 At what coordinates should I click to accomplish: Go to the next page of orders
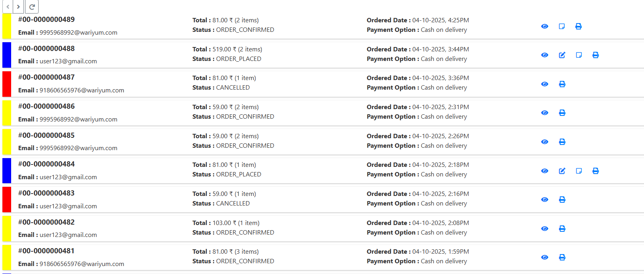[18, 7]
